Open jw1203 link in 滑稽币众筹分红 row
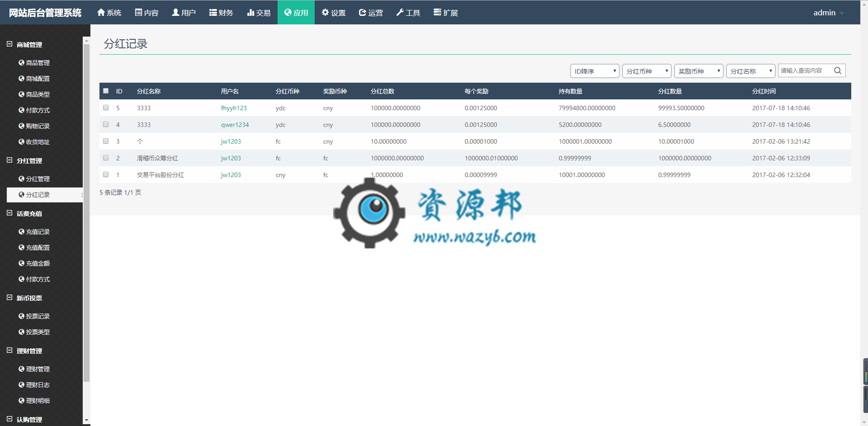The width and height of the screenshot is (868, 426). (x=231, y=158)
